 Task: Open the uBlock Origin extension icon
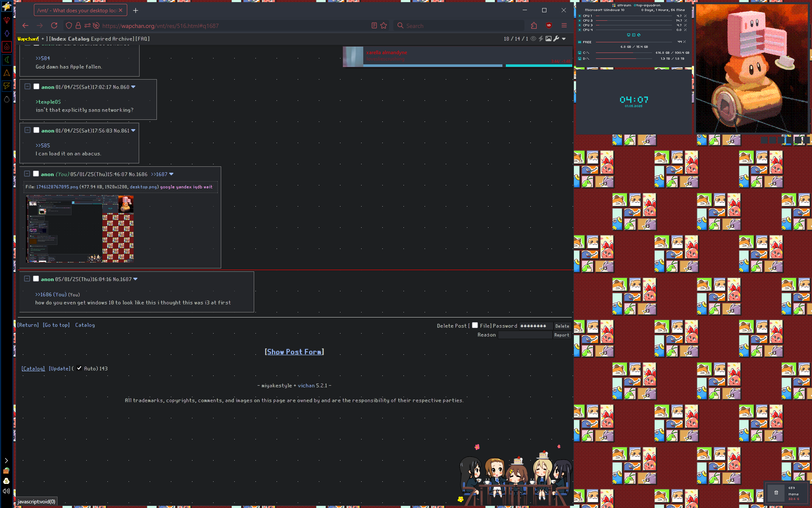tap(549, 25)
